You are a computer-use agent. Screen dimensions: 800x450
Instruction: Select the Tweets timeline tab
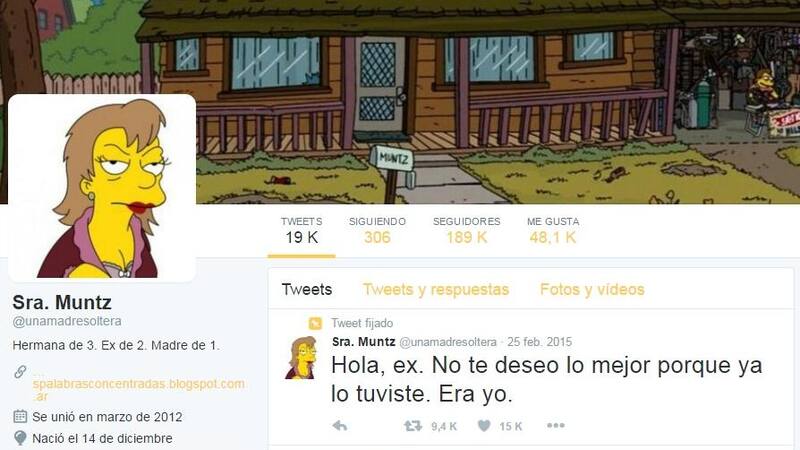(x=307, y=289)
